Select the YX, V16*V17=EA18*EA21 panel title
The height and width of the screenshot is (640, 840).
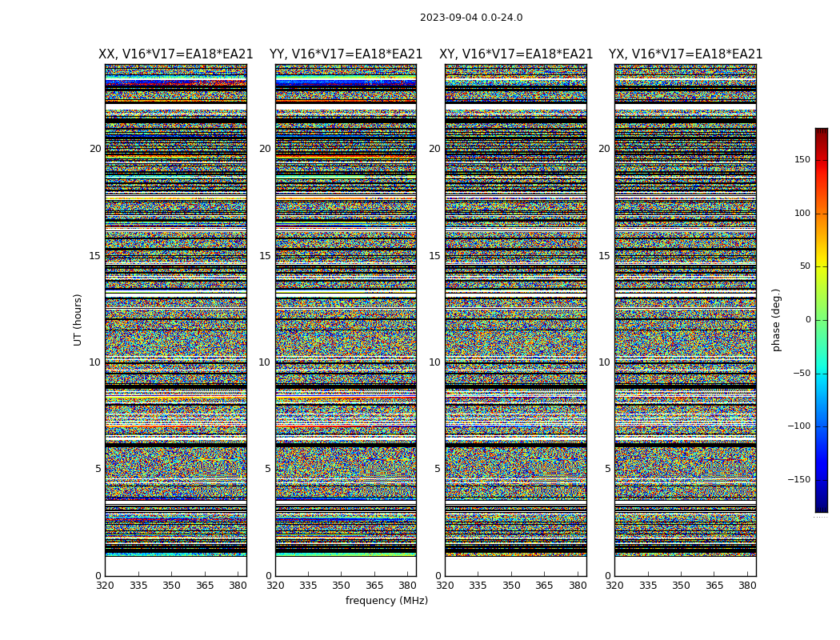coord(685,54)
